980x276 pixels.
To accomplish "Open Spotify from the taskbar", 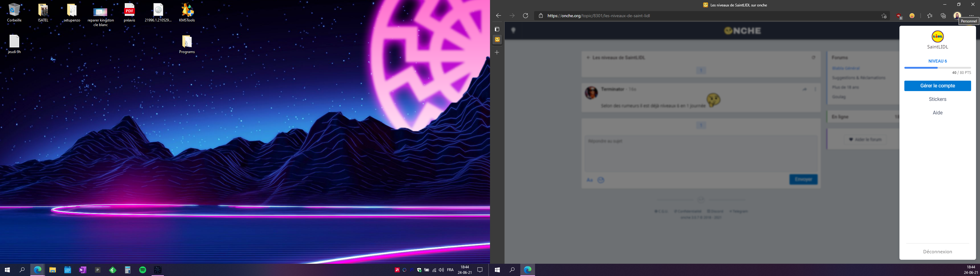I will [x=143, y=270].
